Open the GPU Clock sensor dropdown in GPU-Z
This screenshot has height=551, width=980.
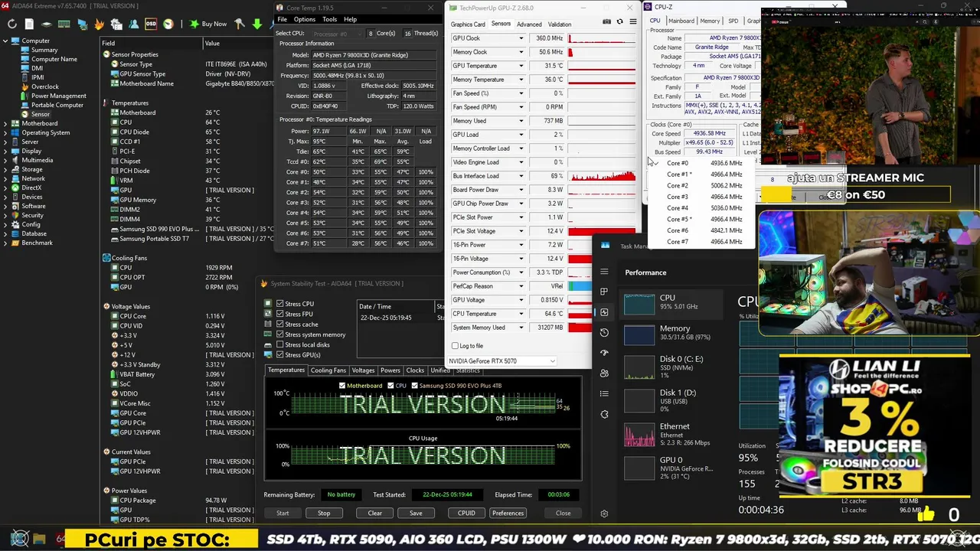pos(521,38)
